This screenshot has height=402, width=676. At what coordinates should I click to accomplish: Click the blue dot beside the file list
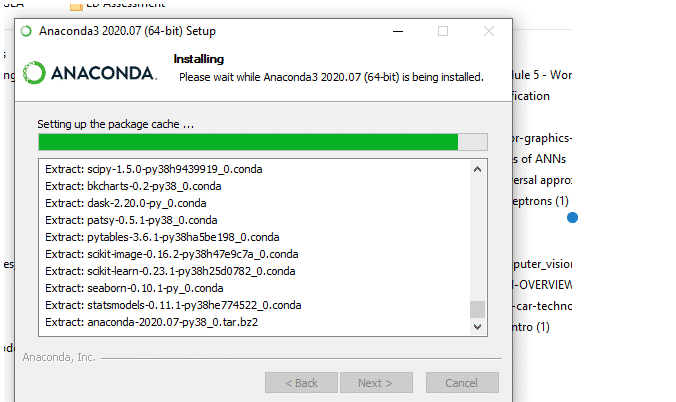tap(572, 218)
